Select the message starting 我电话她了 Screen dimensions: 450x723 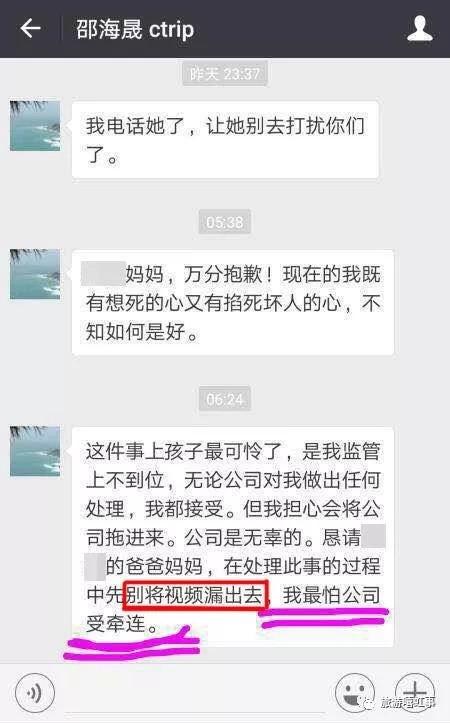[x=225, y=140]
